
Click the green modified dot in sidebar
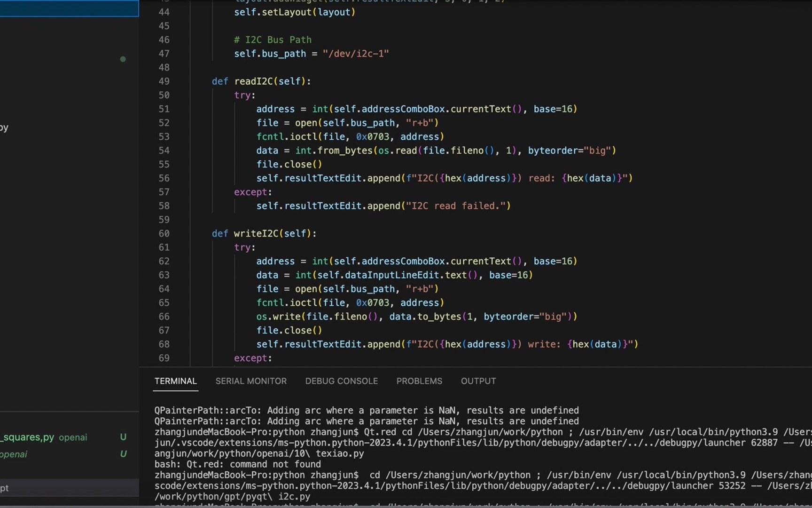pyautogui.click(x=123, y=59)
